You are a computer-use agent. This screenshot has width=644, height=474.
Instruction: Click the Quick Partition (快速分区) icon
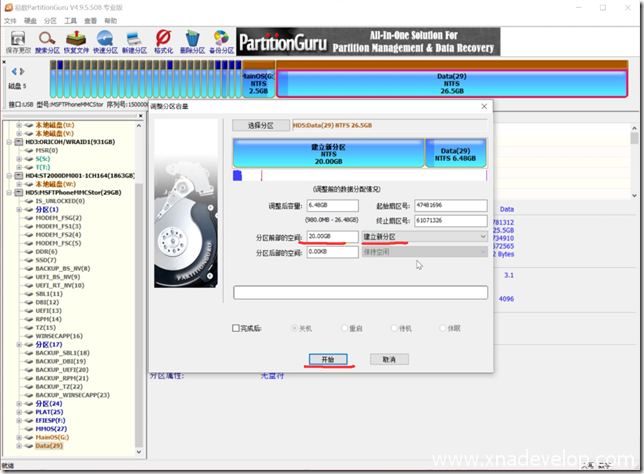coord(105,40)
